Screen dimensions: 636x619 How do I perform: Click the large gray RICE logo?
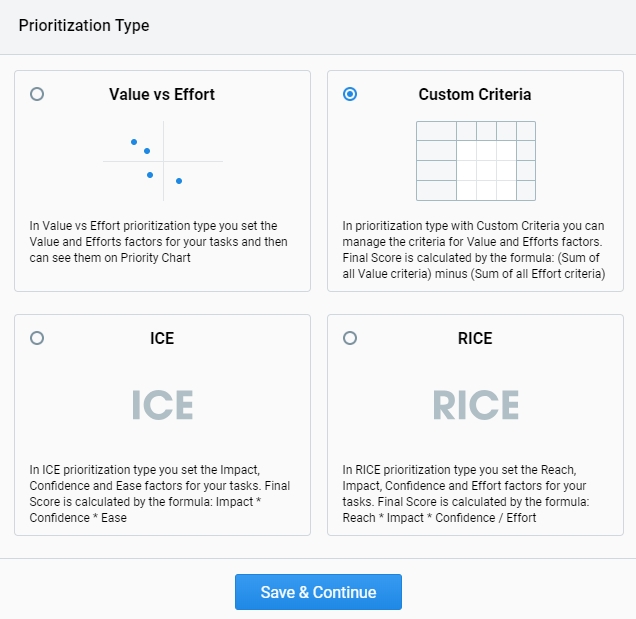476,404
